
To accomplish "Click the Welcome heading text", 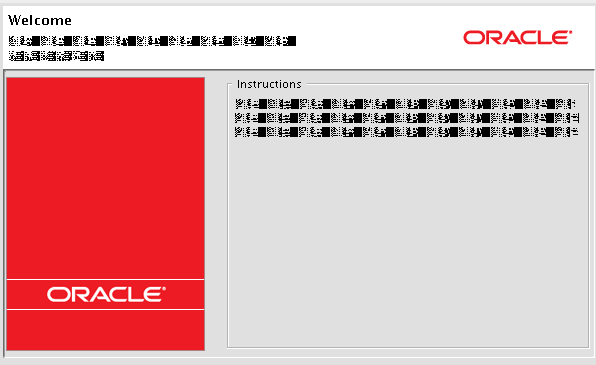I will pyautogui.click(x=40, y=20).
